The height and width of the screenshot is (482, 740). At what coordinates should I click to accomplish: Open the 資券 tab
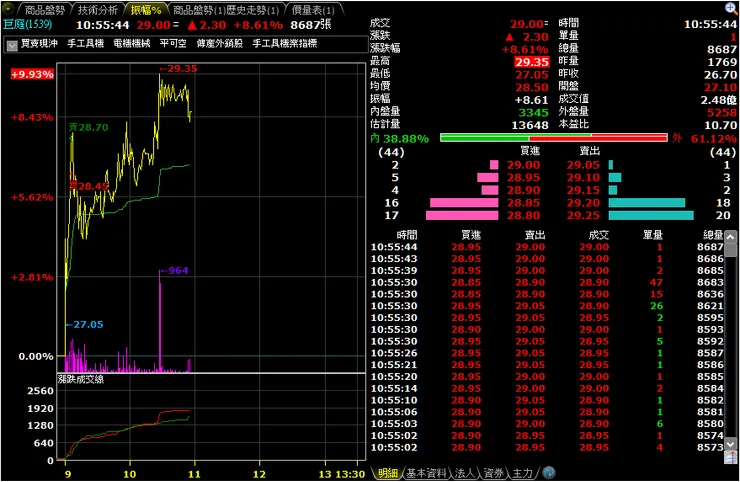point(493,473)
